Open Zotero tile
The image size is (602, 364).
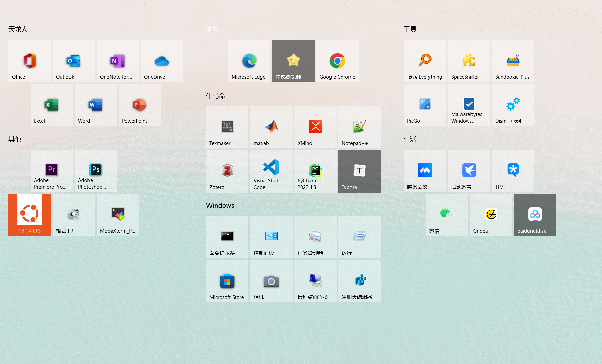tap(227, 171)
